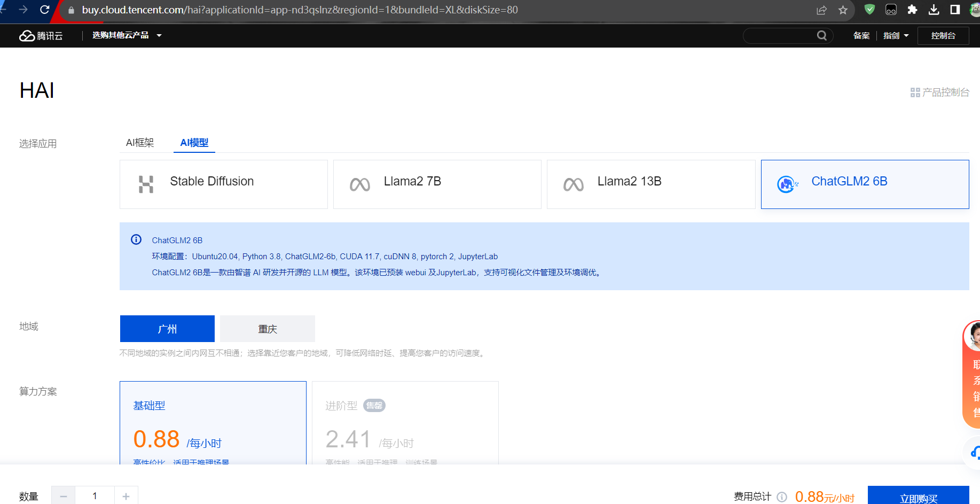Expand the 选购其他云产品 dropdown
The image size is (980, 504).
pyautogui.click(x=127, y=35)
